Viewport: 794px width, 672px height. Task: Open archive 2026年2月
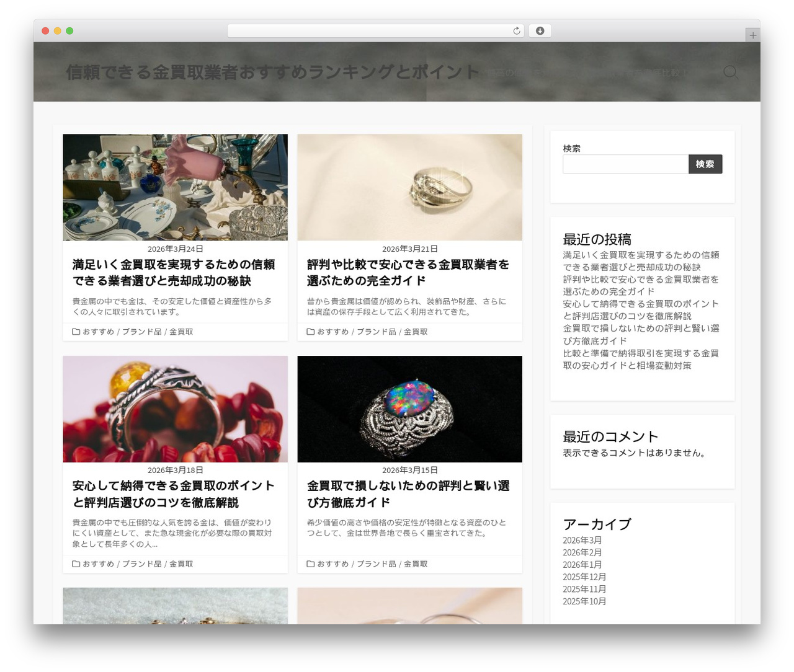click(582, 552)
